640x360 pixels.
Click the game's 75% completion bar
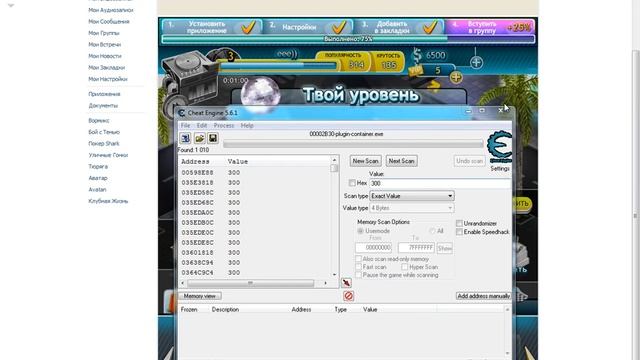point(348,39)
